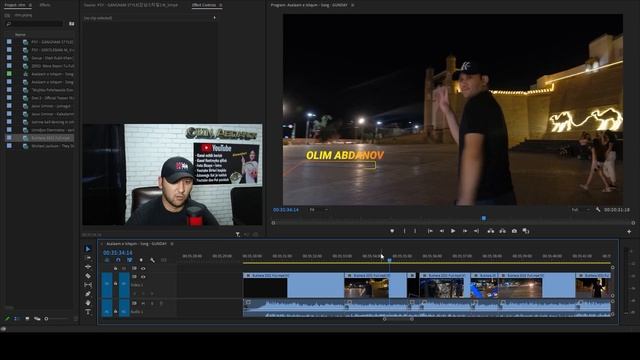Image resolution: width=640 pixels, height=360 pixels.
Task: Go to Out point
Action: [476, 231]
